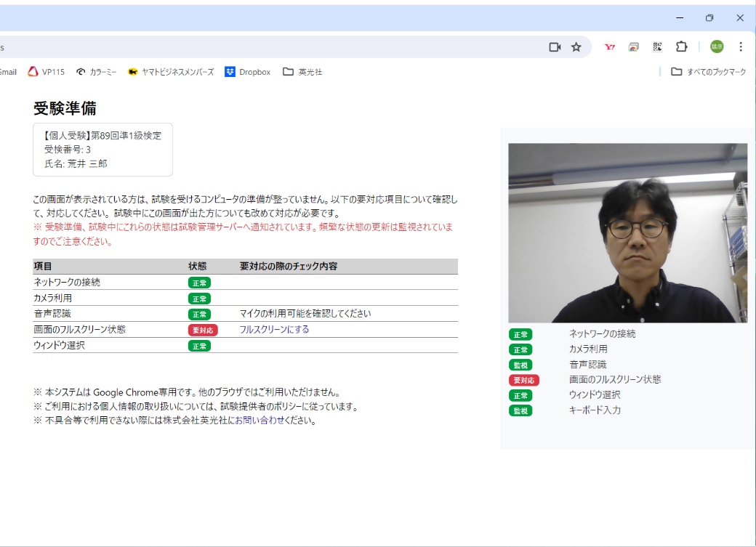Click マイクの利用可能を確認してください text
Image resolution: width=756 pixels, height=547 pixels.
coord(305,314)
